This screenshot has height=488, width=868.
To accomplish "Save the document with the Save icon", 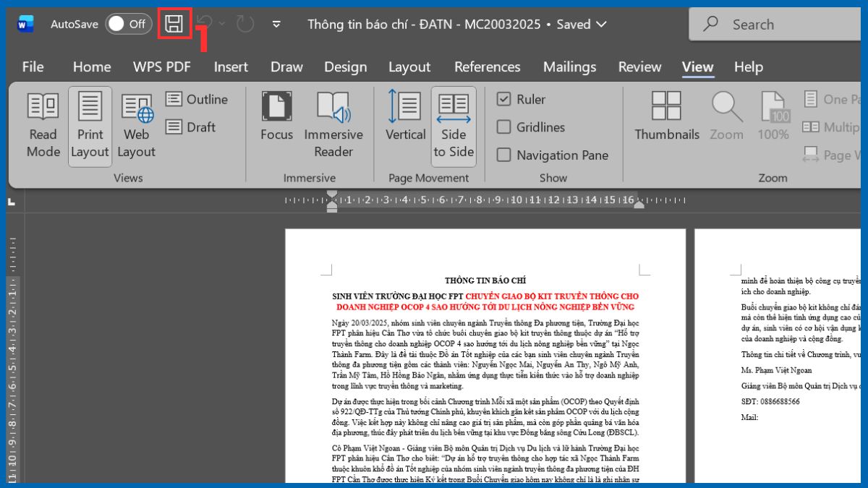I will tap(174, 23).
